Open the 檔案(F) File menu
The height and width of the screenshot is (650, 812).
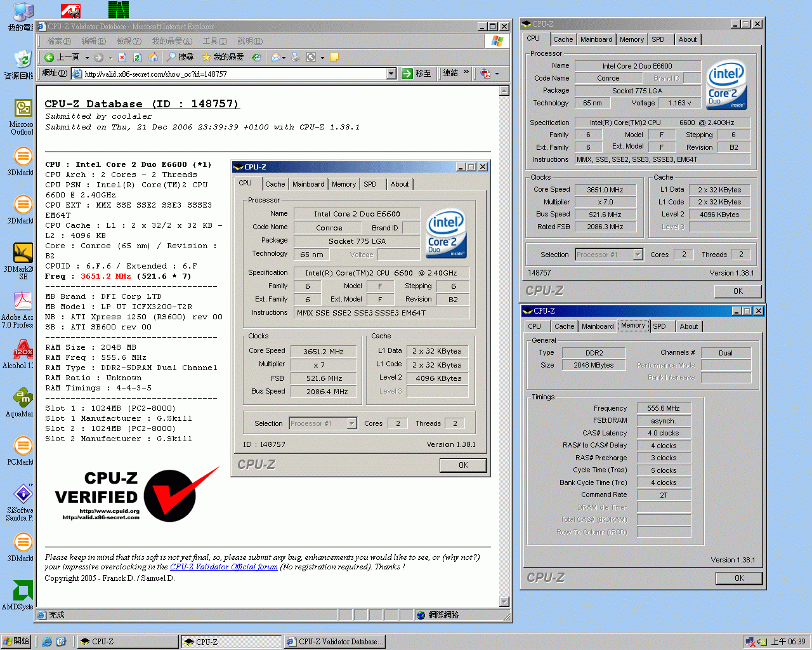coord(58,41)
